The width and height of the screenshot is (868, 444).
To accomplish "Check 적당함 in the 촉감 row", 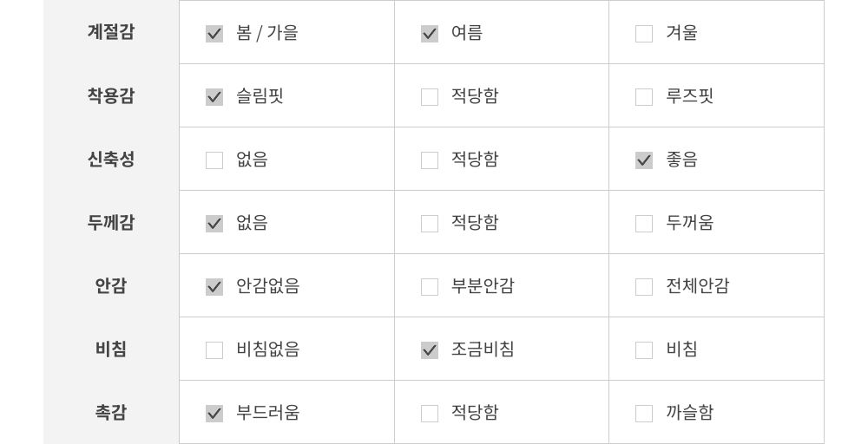I will [x=430, y=414].
